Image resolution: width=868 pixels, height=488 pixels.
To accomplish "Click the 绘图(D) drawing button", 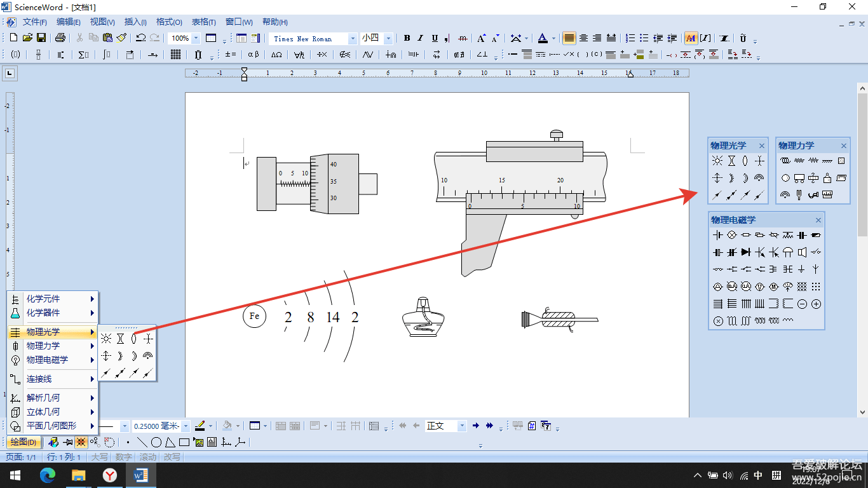I will click(24, 442).
